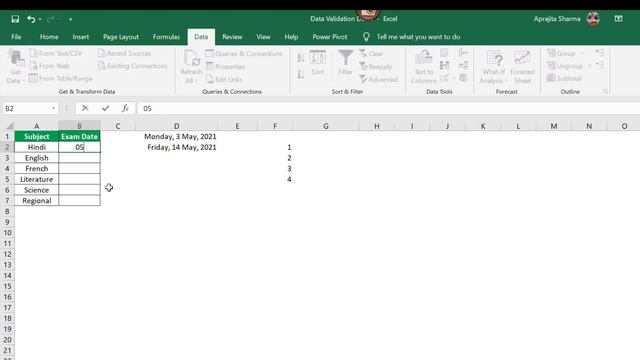Open Recent Sources
The image size is (640, 360).
pos(124,53)
